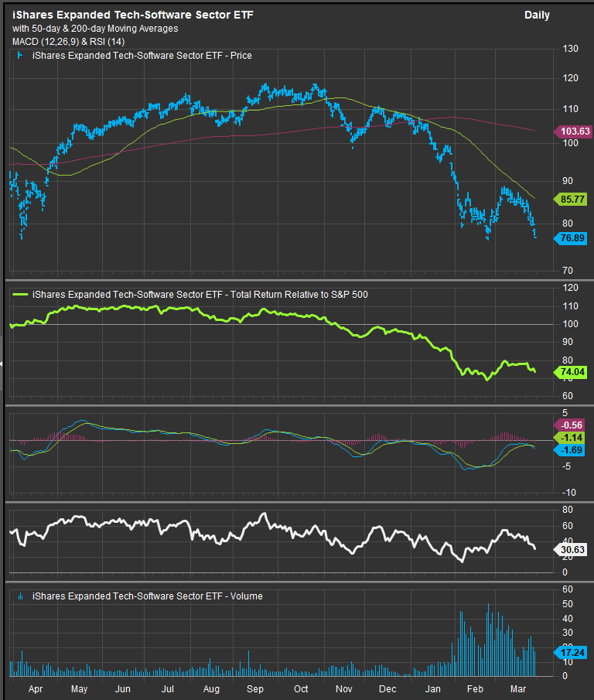Click the Daily interval label
The image size is (594, 700).
tap(537, 15)
